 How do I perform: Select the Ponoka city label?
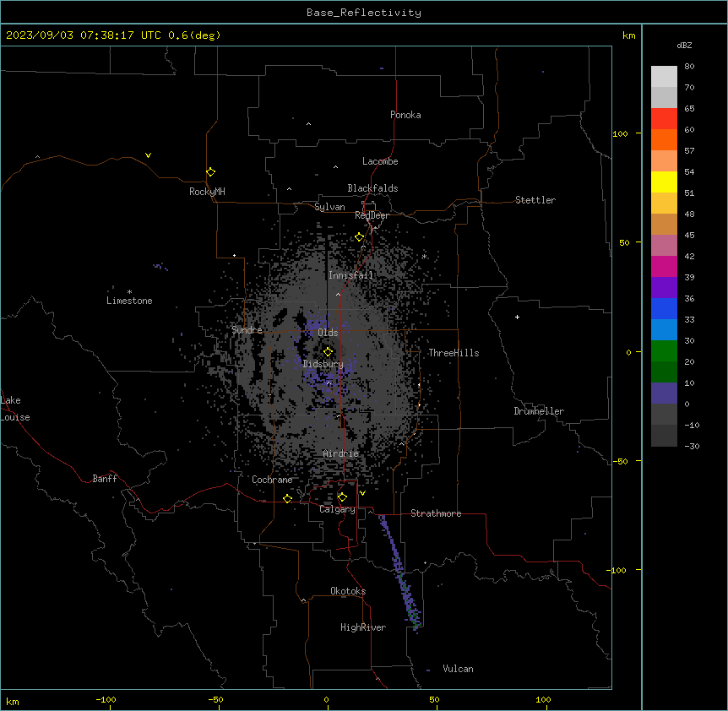[x=405, y=115]
